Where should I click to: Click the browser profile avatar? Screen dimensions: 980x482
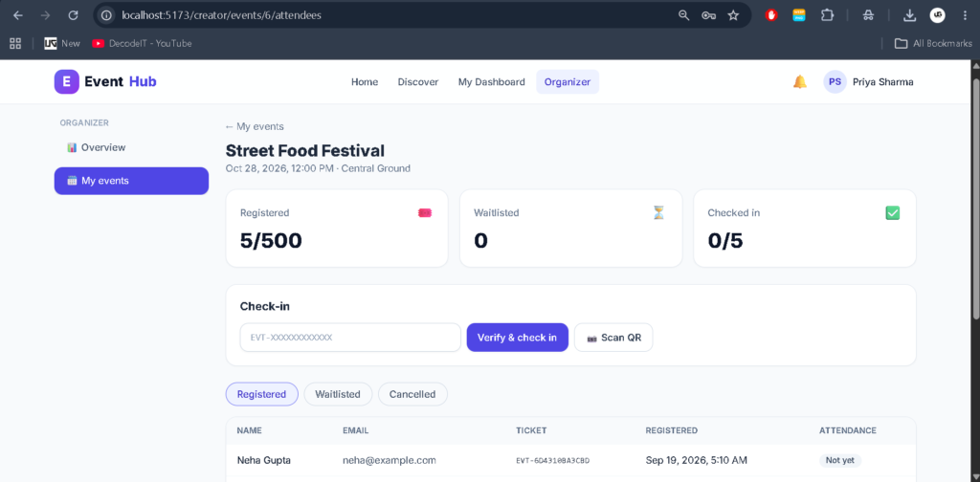[938, 15]
